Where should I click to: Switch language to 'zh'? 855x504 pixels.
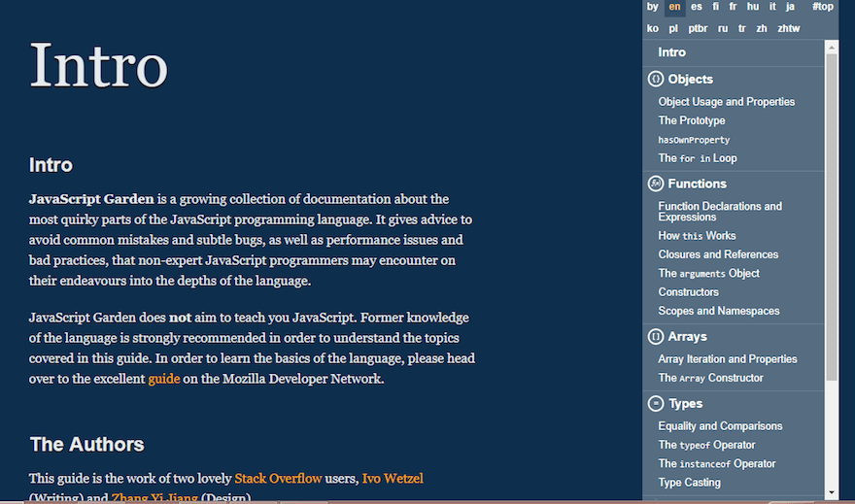[x=762, y=28]
